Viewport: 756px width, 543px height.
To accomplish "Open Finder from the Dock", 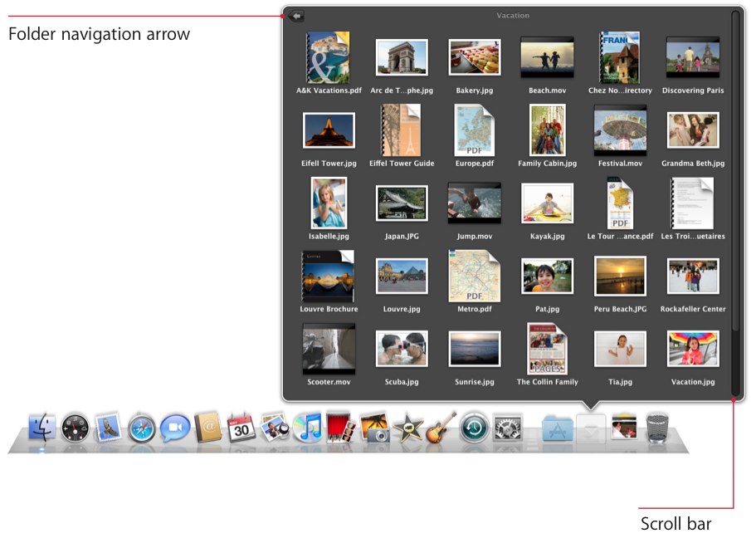I will [41, 428].
